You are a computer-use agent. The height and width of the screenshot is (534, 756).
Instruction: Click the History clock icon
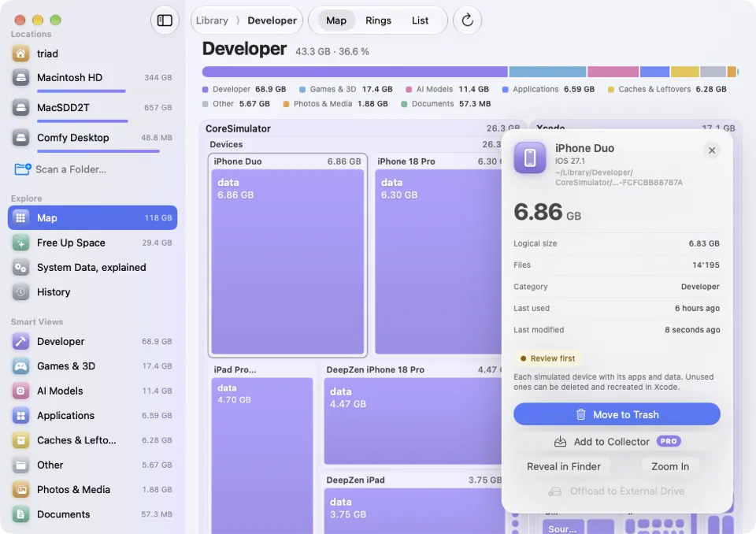pyautogui.click(x=20, y=292)
